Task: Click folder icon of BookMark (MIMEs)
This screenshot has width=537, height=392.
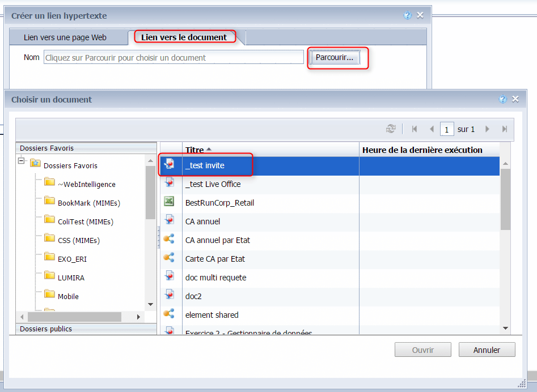Action: pyautogui.click(x=50, y=201)
